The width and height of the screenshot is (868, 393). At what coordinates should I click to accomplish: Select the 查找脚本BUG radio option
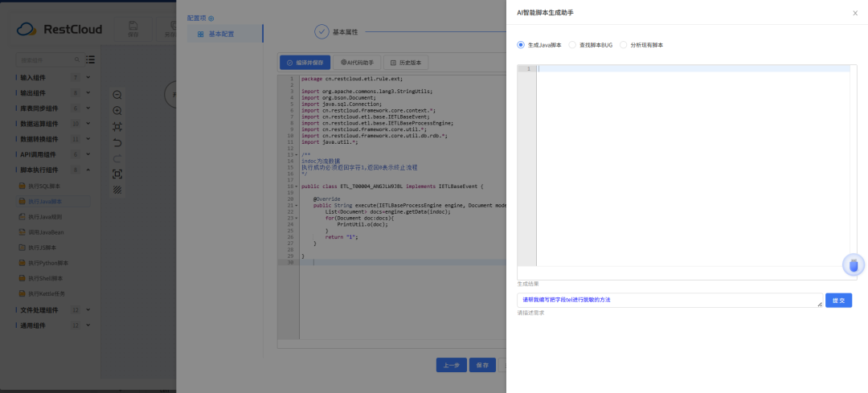pyautogui.click(x=572, y=45)
